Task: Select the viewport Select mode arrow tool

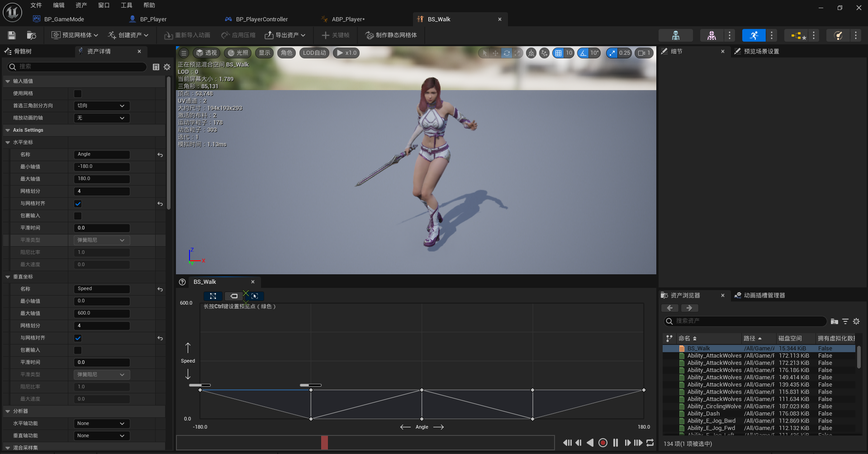Action: [x=484, y=53]
